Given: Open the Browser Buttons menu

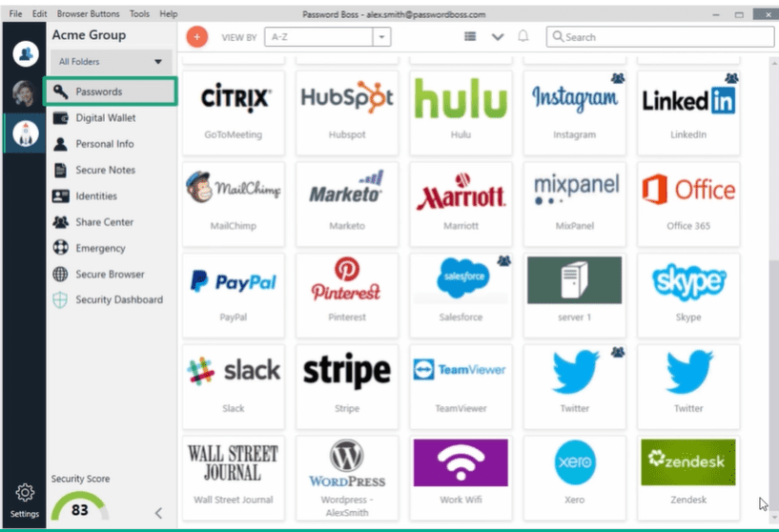Looking at the screenshot, I should 88,14.
